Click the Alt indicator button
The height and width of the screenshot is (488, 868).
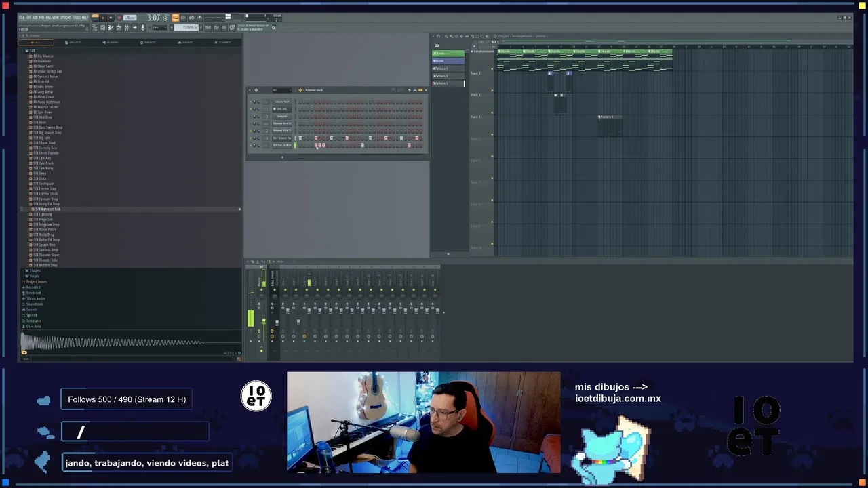click(x=224, y=27)
